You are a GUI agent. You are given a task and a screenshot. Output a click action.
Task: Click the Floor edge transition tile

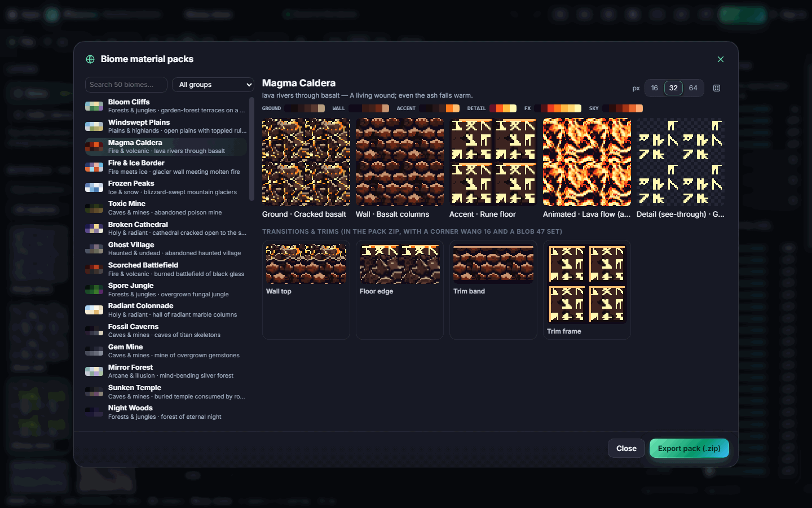[x=400, y=290]
